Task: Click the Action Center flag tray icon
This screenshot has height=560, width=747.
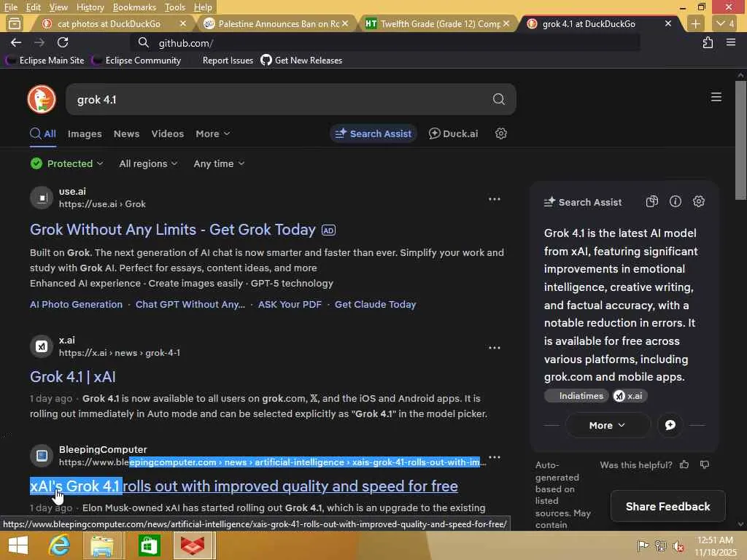Action: (643, 545)
